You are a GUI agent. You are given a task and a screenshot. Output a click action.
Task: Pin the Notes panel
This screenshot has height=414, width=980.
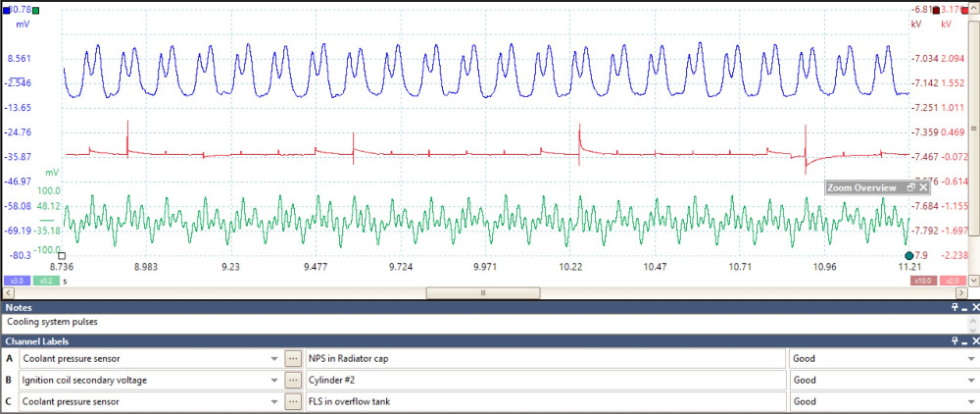(x=953, y=307)
